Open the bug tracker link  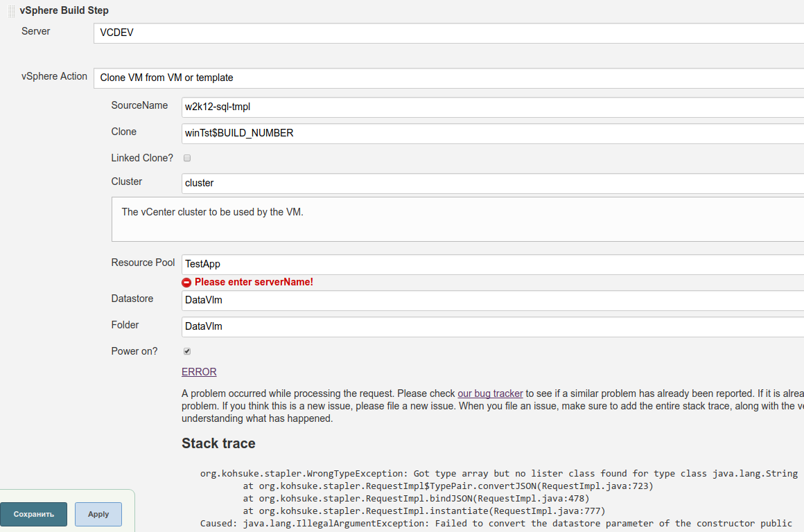coord(490,393)
